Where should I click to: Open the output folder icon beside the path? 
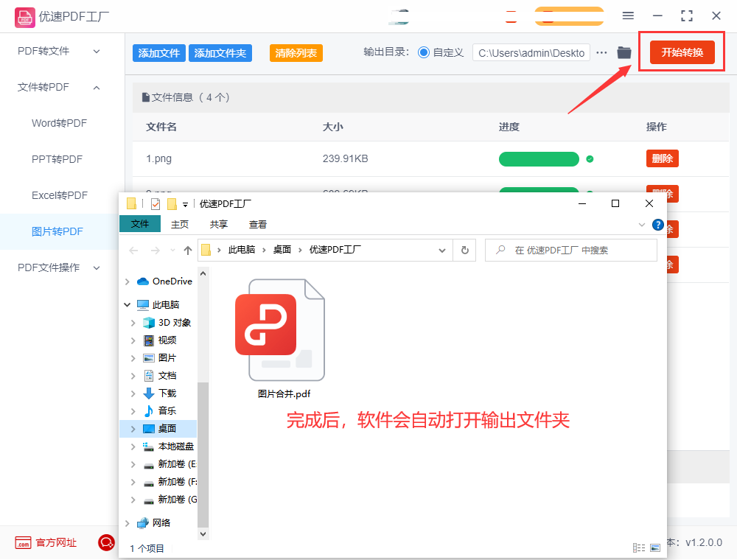tap(624, 52)
